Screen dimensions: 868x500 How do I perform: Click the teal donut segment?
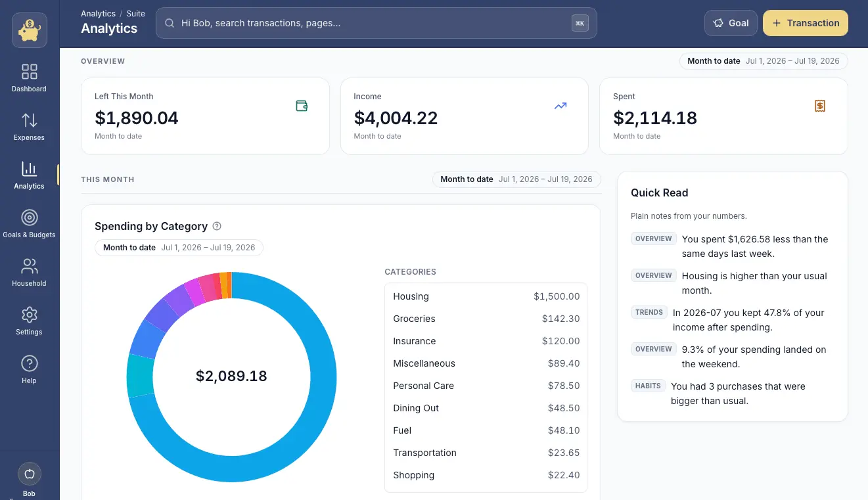(139, 376)
